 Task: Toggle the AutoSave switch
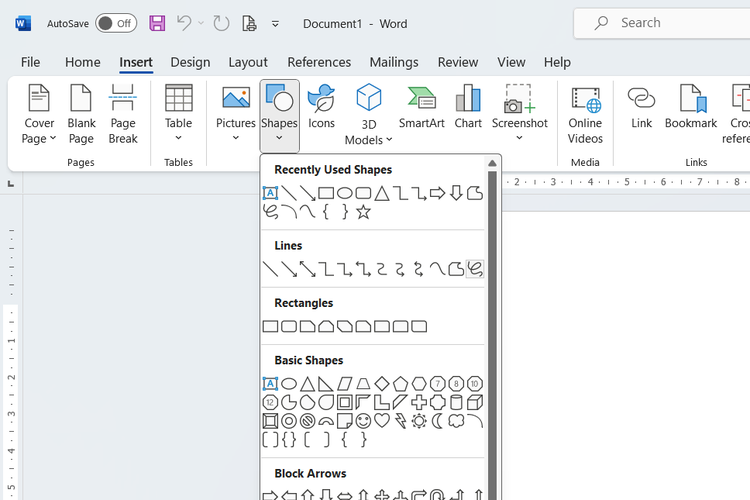pos(116,23)
